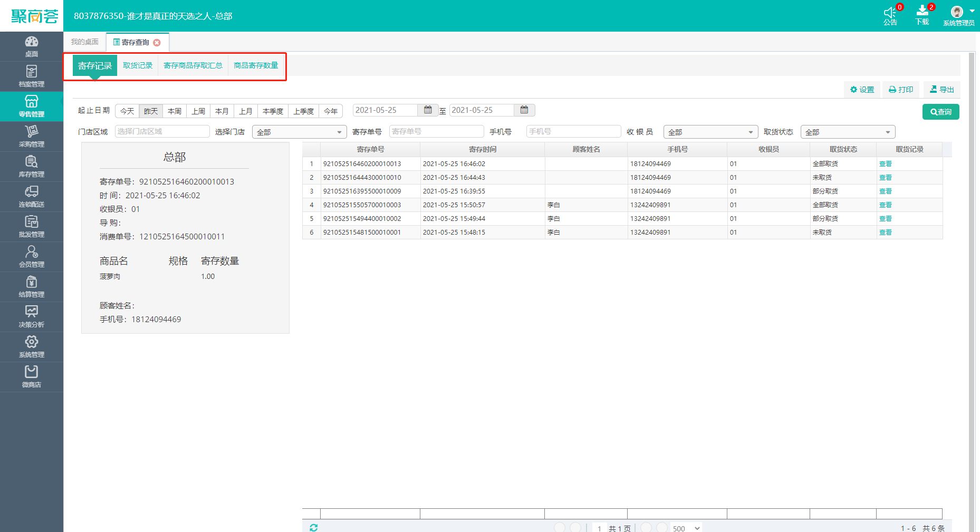Expand the 收银员 dropdown

[710, 132]
